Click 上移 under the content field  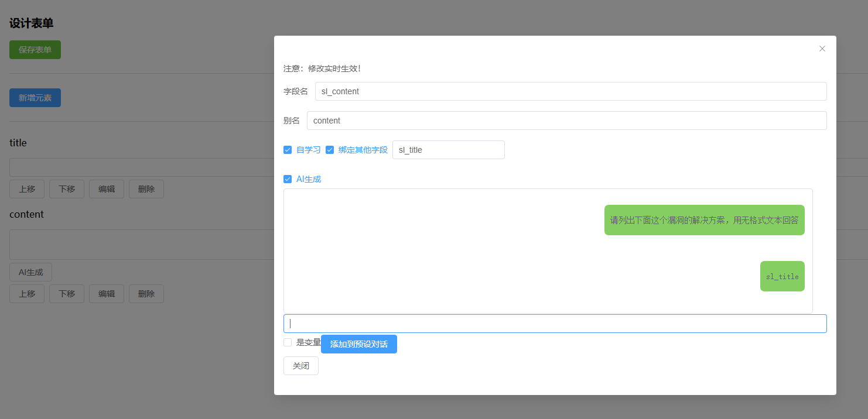point(27,294)
